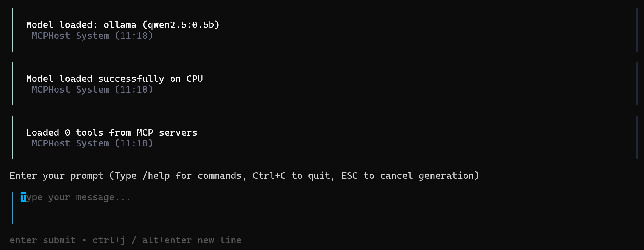Click green left border of ollama message
The height and width of the screenshot is (250, 644).
(13, 30)
